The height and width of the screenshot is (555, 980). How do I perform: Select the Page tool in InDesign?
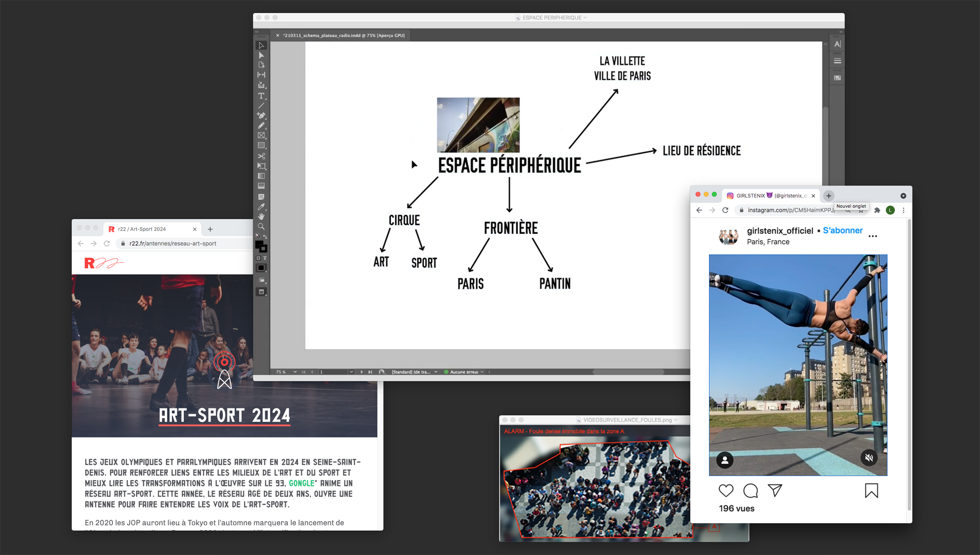click(261, 65)
